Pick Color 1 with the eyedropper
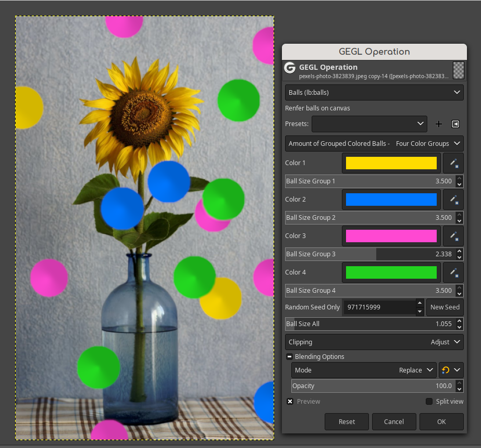The image size is (481, 448). point(453,163)
